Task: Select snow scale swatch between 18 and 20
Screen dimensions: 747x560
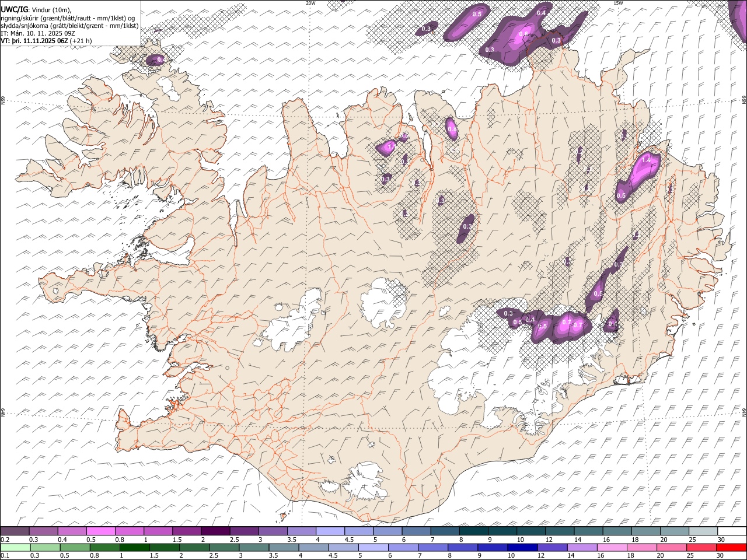Action: [645, 531]
